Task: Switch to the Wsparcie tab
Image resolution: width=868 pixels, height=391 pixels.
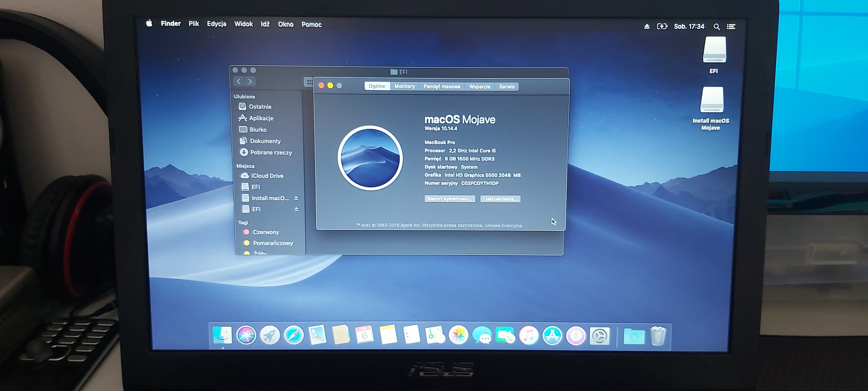Action: coord(479,87)
